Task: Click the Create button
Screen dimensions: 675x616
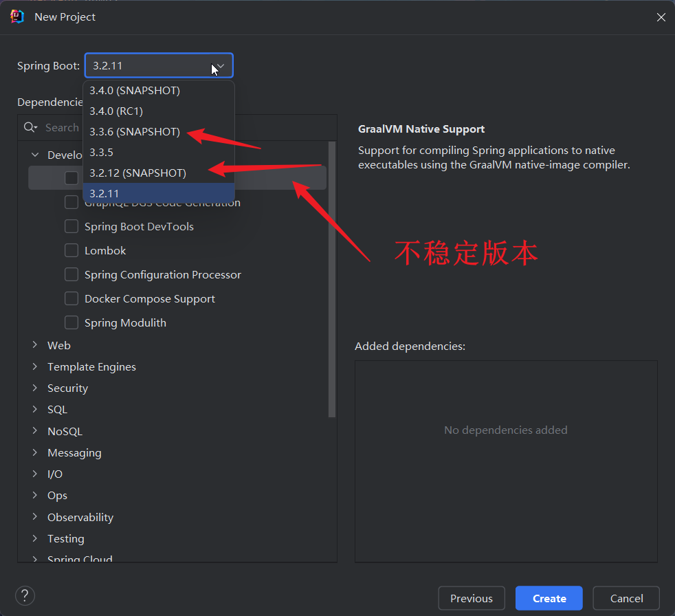Action: pyautogui.click(x=549, y=598)
